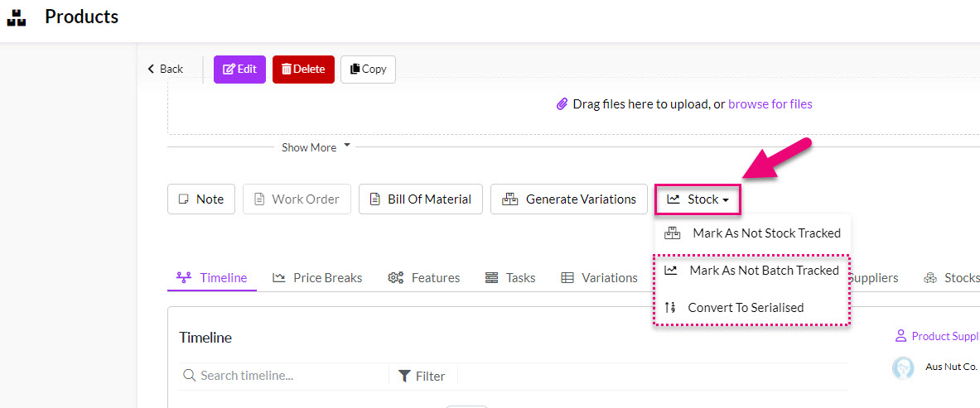Open the browse for files link

770,104
